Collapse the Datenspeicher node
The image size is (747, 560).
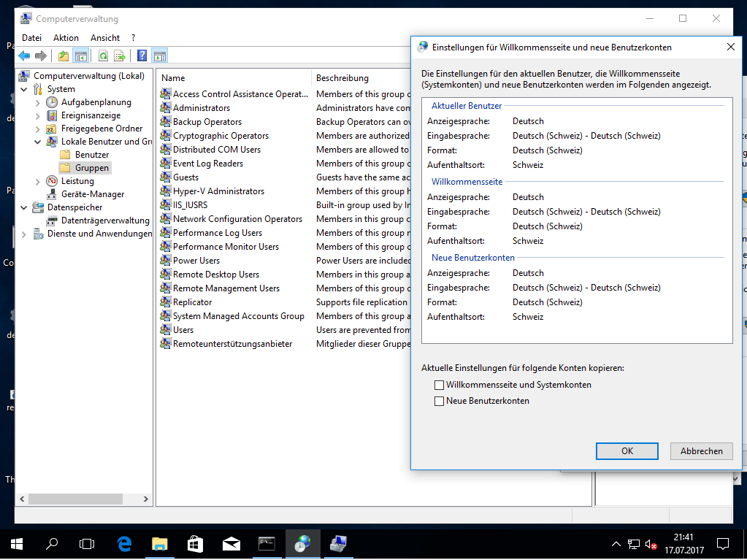(x=24, y=207)
